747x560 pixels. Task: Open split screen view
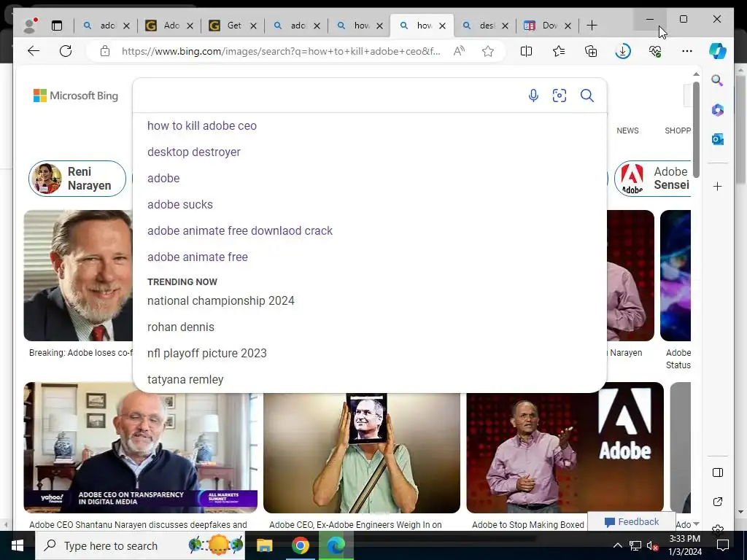click(x=527, y=51)
